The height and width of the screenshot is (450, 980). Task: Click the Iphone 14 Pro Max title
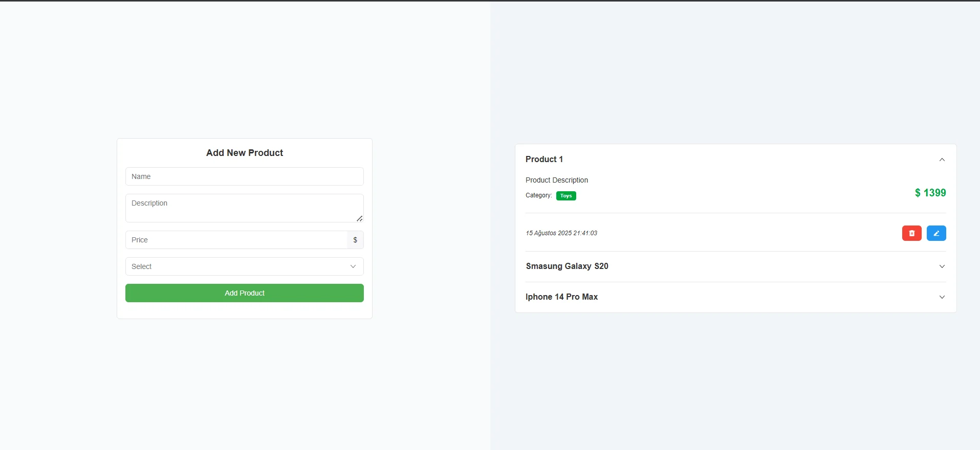click(561, 297)
